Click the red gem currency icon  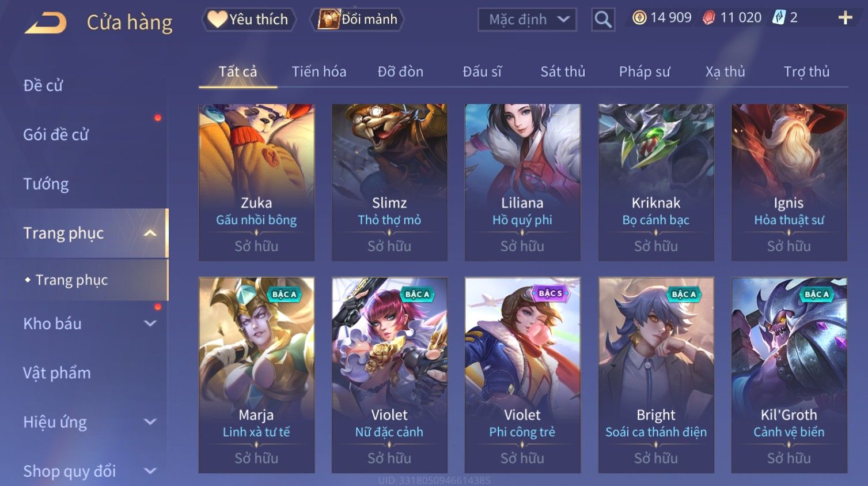click(x=709, y=18)
